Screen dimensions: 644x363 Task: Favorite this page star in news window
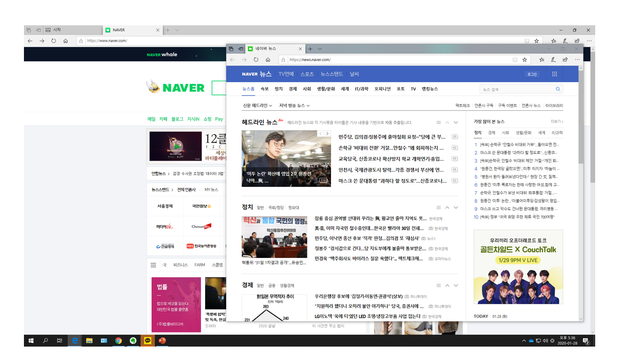(x=525, y=60)
